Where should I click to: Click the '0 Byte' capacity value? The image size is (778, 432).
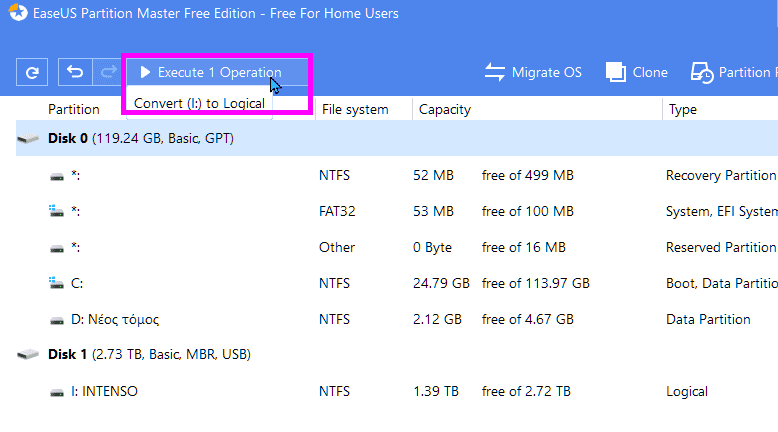click(432, 247)
